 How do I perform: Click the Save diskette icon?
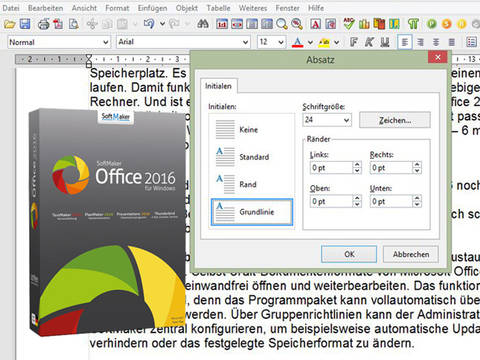click(25, 24)
